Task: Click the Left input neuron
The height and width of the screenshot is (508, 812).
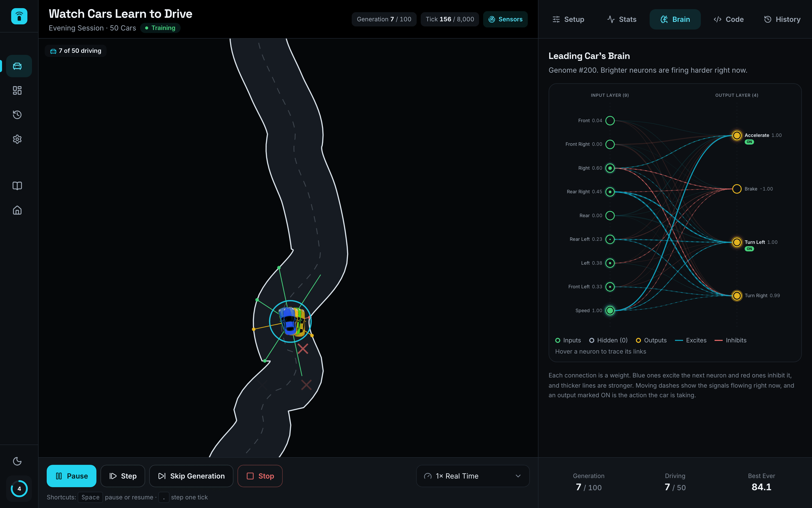Action: pyautogui.click(x=610, y=263)
